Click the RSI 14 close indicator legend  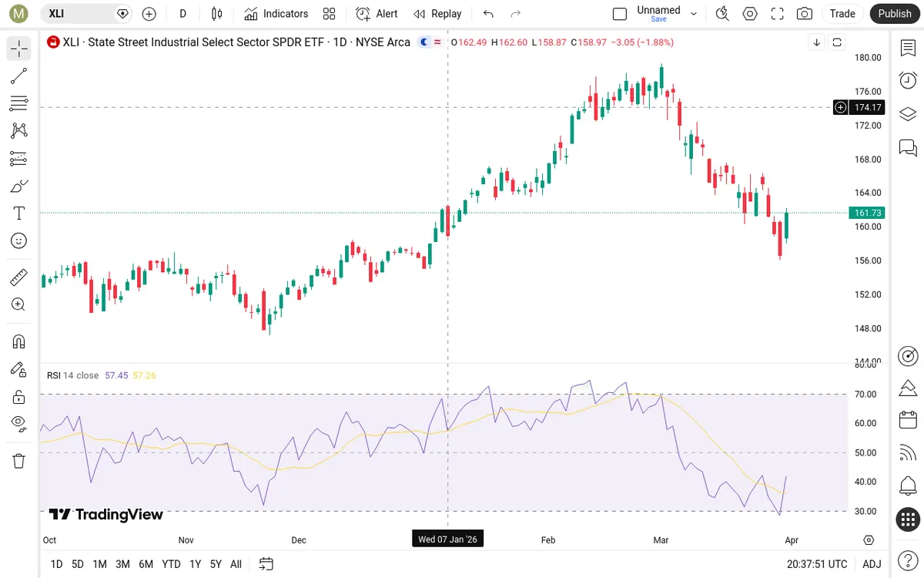(x=72, y=375)
